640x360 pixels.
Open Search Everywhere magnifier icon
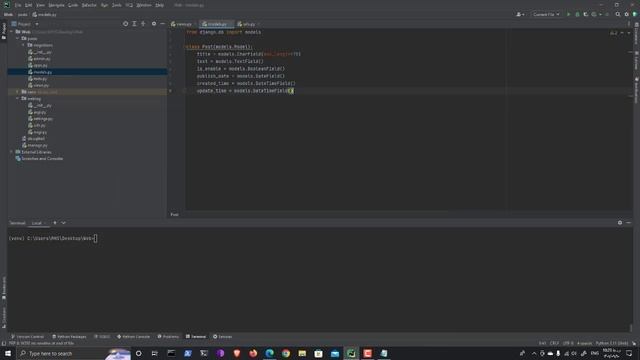[618, 14]
